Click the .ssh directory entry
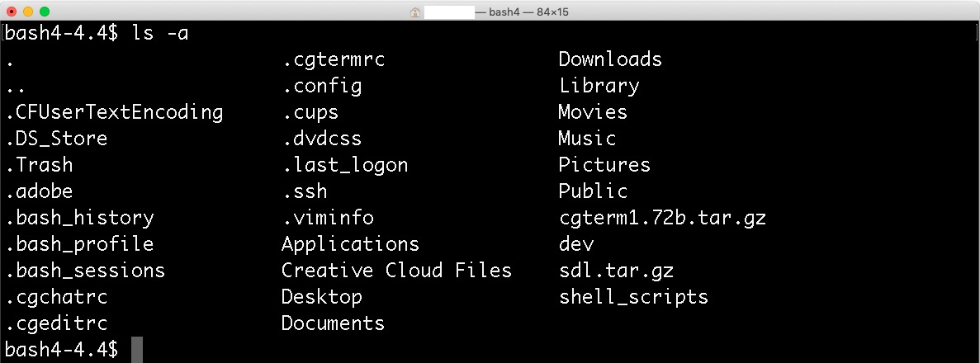This screenshot has height=363, width=980. point(305,191)
